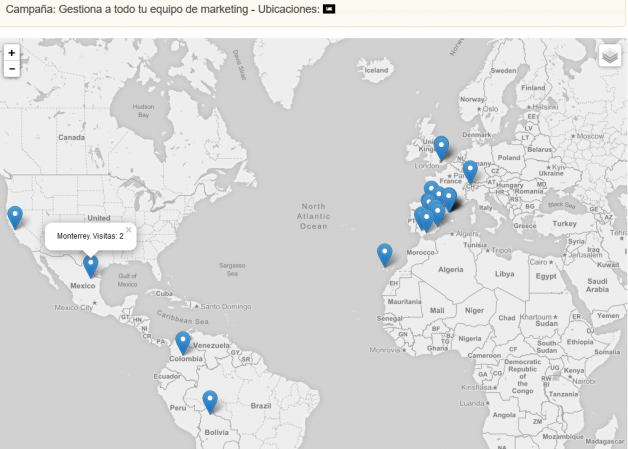
Task: Click the 'Angola' country label
Action: point(504,415)
